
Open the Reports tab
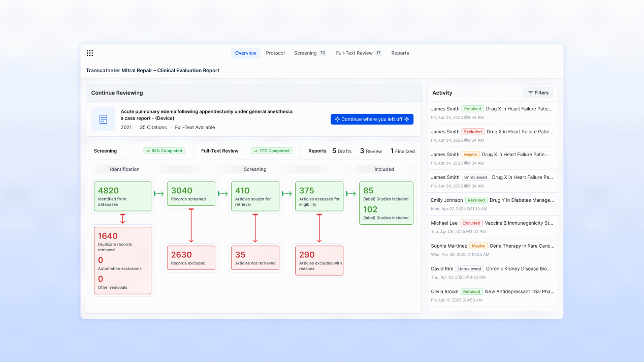(x=400, y=53)
